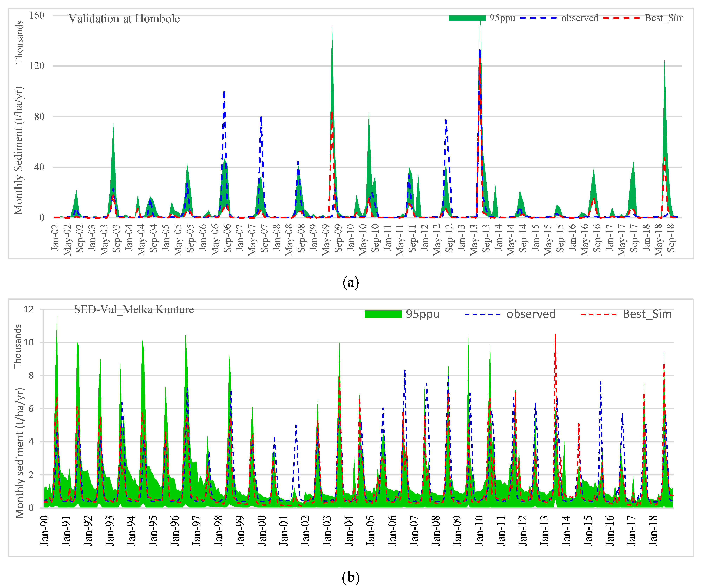This screenshot has width=701, height=588.
Task: Click the 2 y-axis value in bottom chart
Action: point(31,475)
